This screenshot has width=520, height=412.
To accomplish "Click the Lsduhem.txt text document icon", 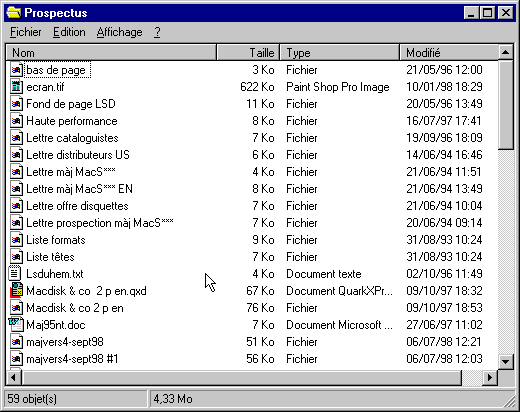I will click(15, 274).
